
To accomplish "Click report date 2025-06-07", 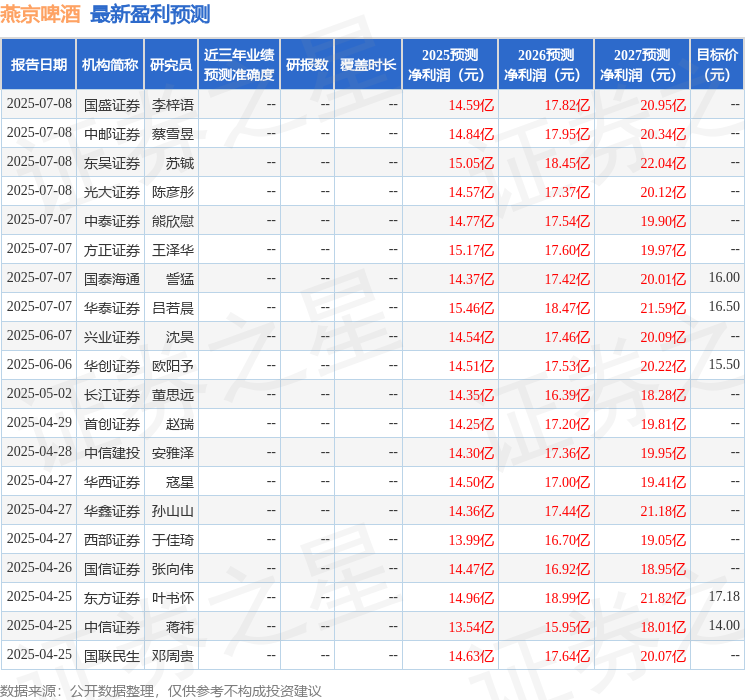I will point(39,336).
